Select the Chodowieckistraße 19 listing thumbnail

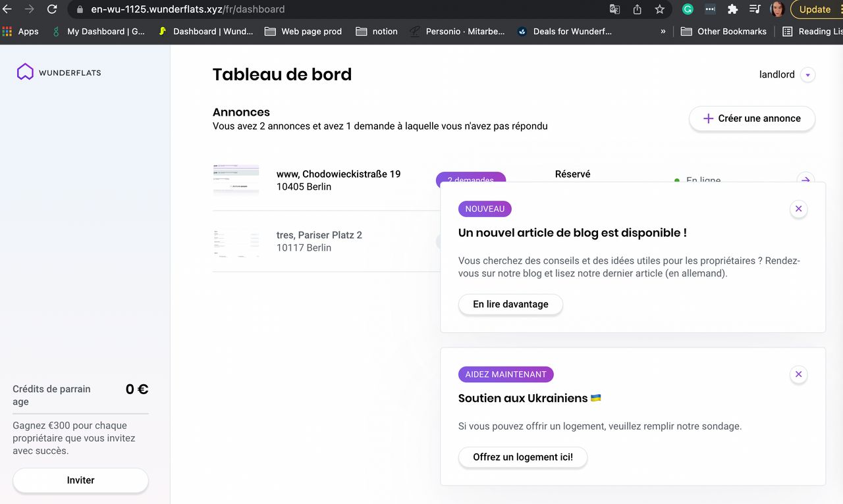point(236,180)
